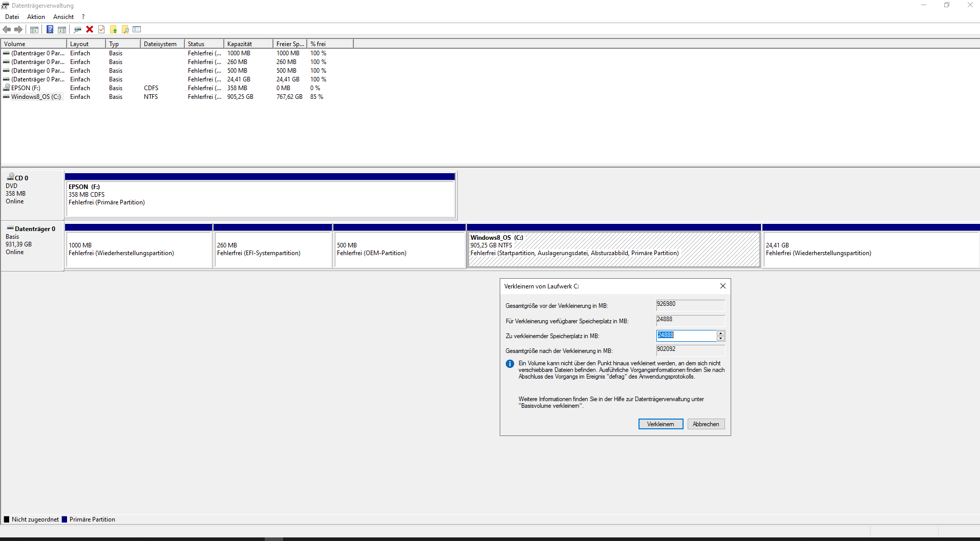This screenshot has width=980, height=541.
Task: Select the 24,41 GB Wiederherstellungspartition block
Action: [870, 246]
